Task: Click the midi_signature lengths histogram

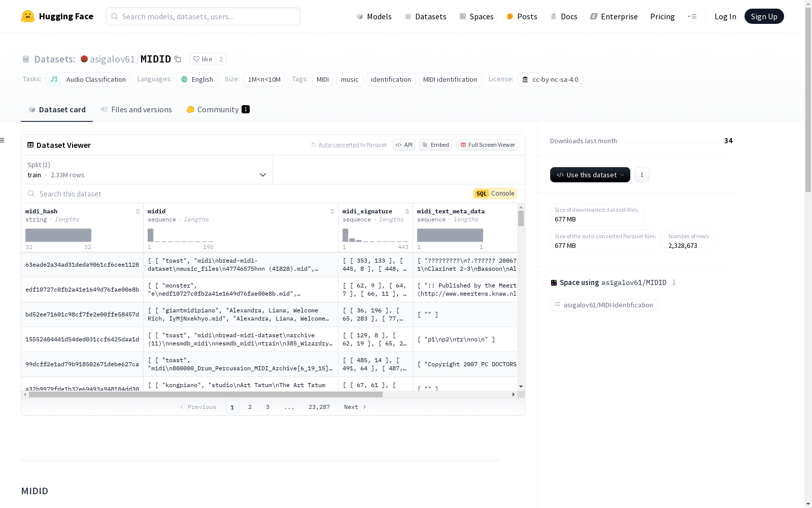Action: click(x=376, y=235)
